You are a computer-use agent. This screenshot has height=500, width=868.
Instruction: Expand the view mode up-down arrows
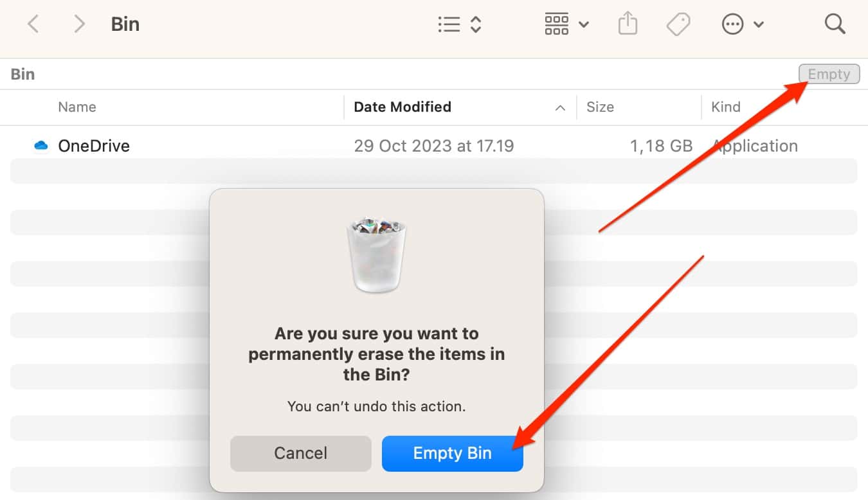(x=476, y=24)
